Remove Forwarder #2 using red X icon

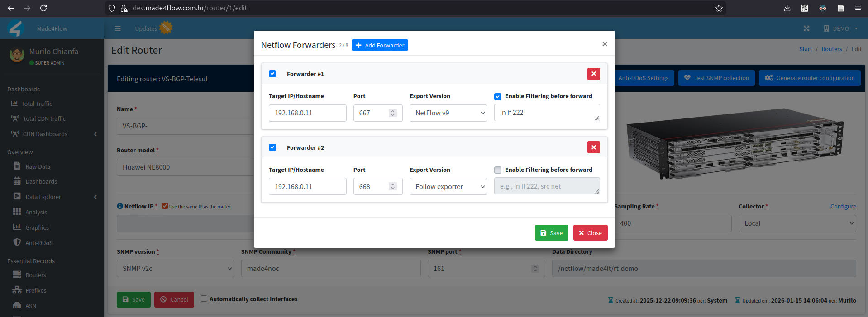(x=593, y=147)
